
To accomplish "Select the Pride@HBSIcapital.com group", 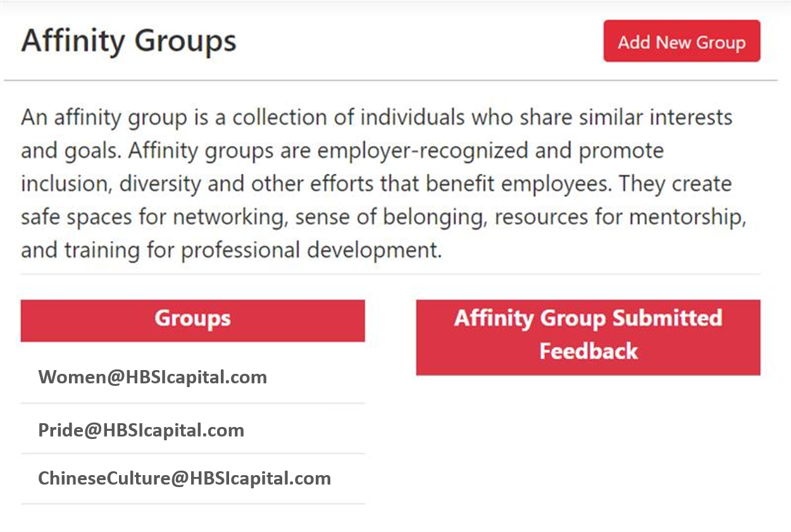I will pos(141,430).
